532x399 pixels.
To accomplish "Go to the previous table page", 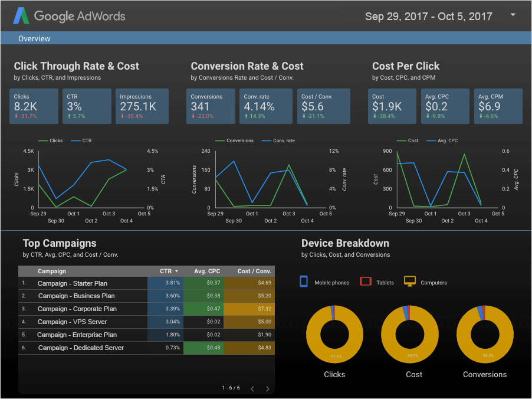I will point(252,388).
